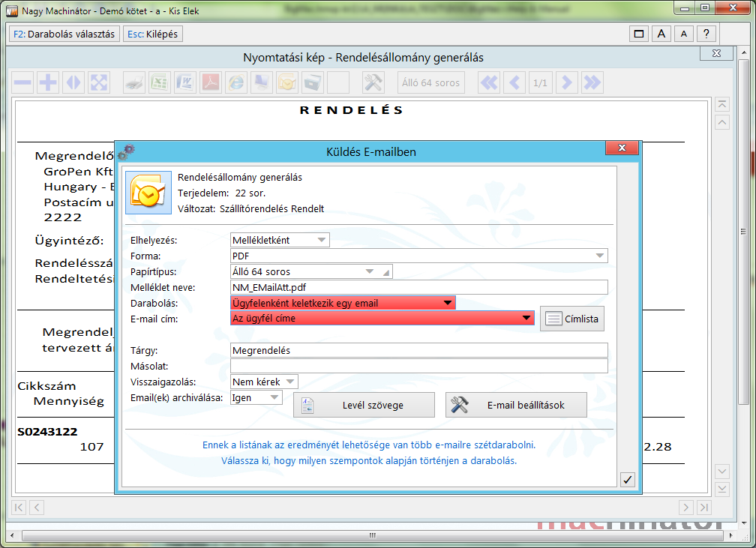
Task: Click preview scroll left arrow button
Action: [x=37, y=507]
